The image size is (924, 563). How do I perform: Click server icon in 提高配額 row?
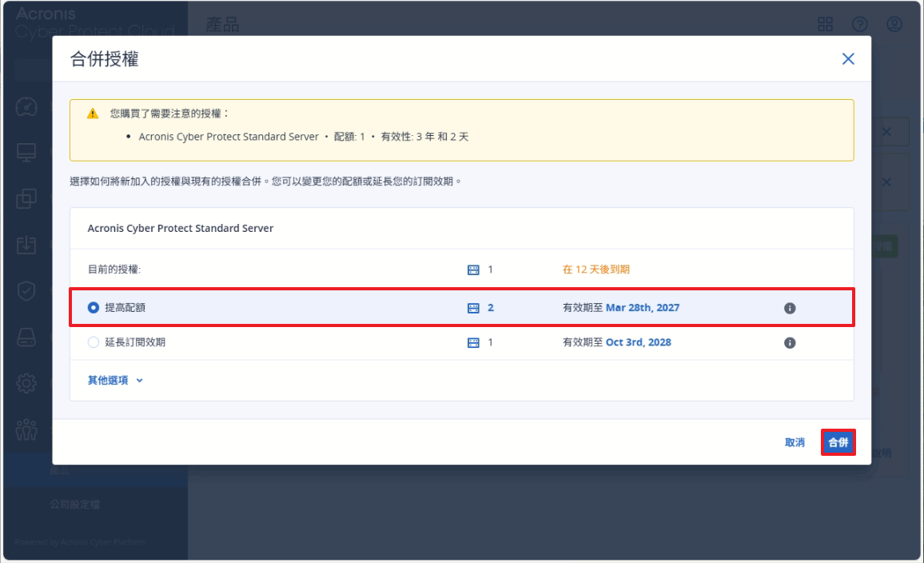[473, 309]
